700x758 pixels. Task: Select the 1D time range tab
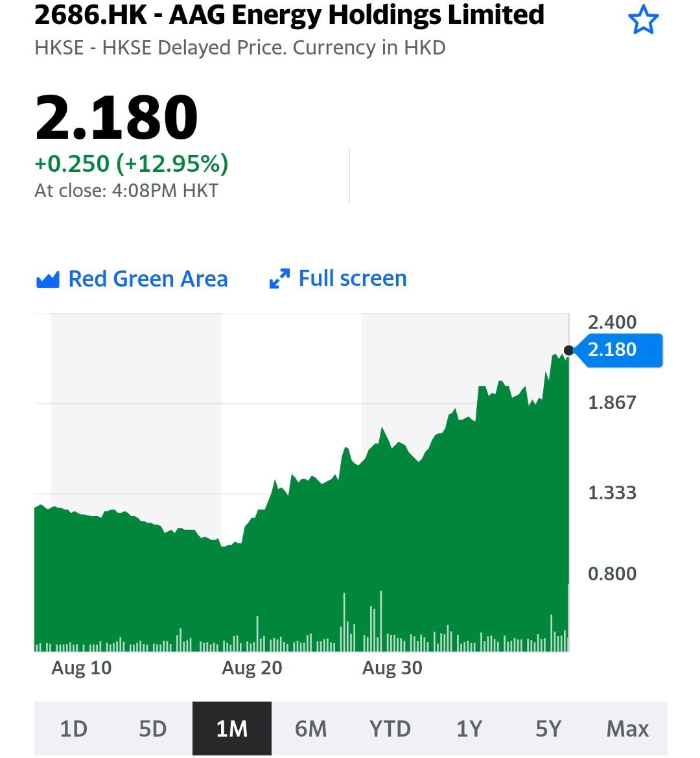click(x=74, y=729)
